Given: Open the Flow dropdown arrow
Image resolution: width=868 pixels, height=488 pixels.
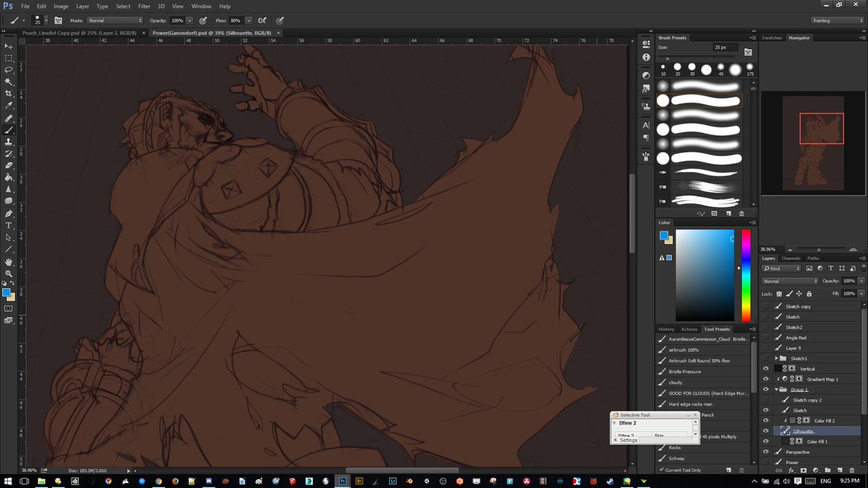Looking at the screenshot, I should coord(249,20).
